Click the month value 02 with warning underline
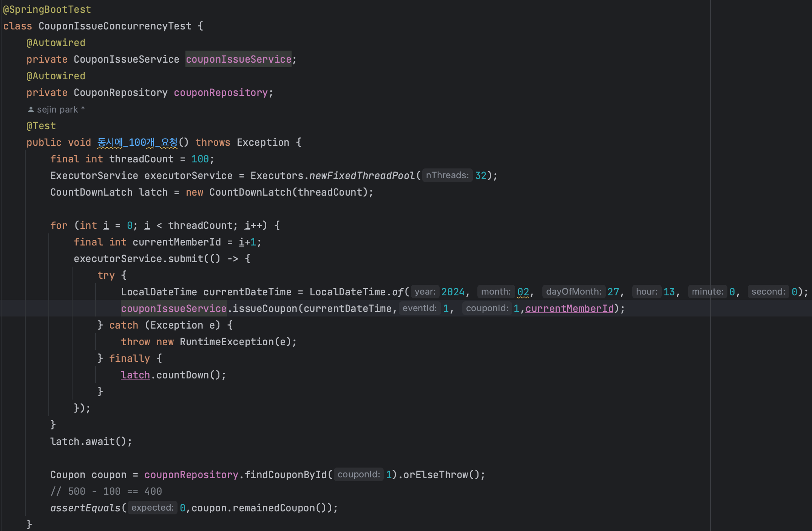The width and height of the screenshot is (812, 531). [523, 292]
